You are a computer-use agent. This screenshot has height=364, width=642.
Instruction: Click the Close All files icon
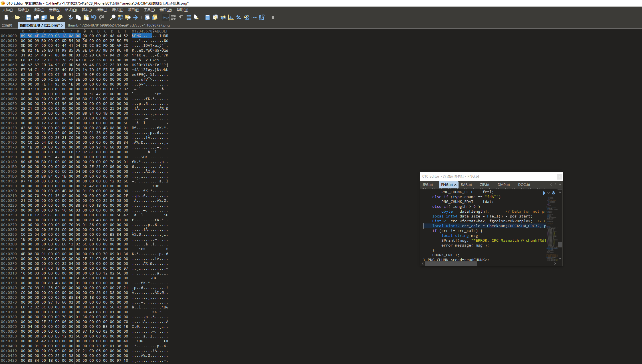click(60, 17)
